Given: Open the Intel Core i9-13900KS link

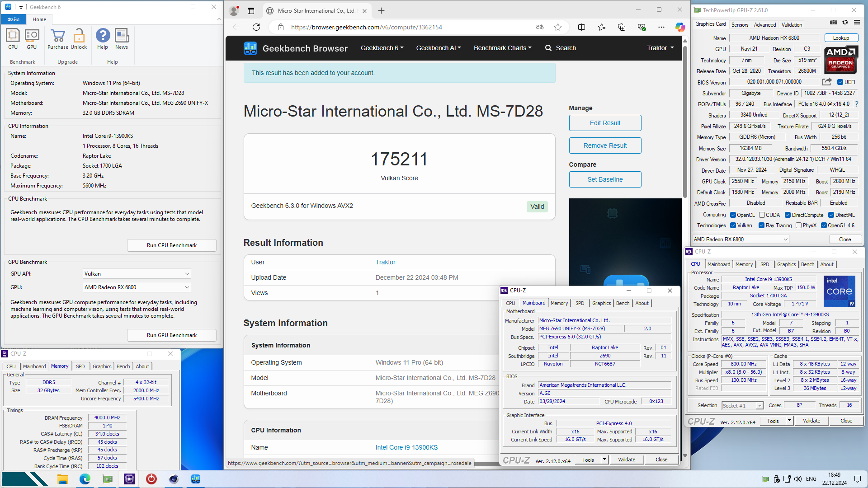Looking at the screenshot, I should [x=406, y=447].
